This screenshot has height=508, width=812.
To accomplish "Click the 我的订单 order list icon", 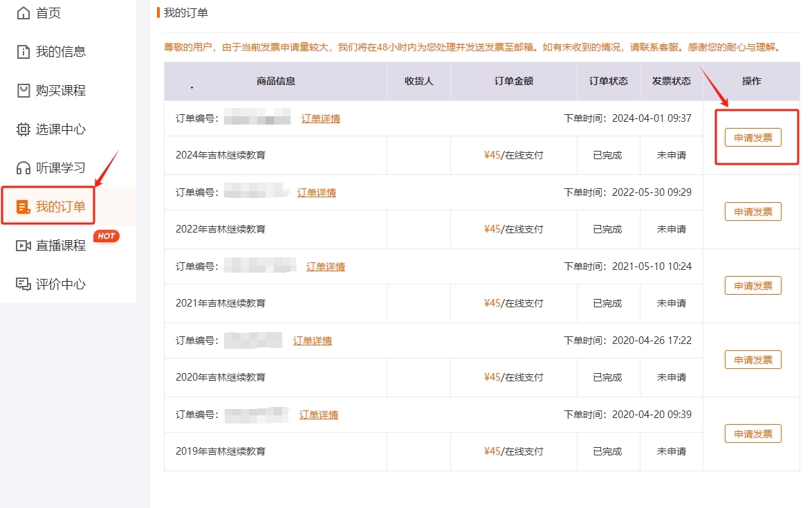I will [23, 206].
